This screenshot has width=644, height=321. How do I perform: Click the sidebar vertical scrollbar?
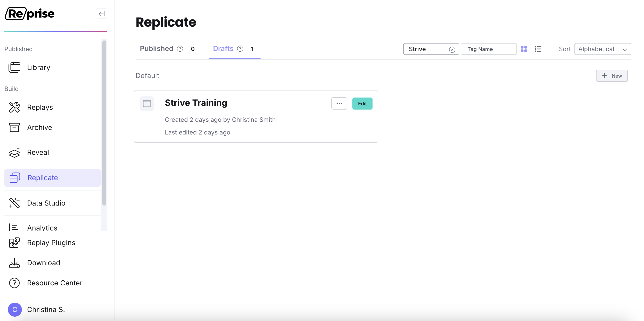click(x=104, y=123)
